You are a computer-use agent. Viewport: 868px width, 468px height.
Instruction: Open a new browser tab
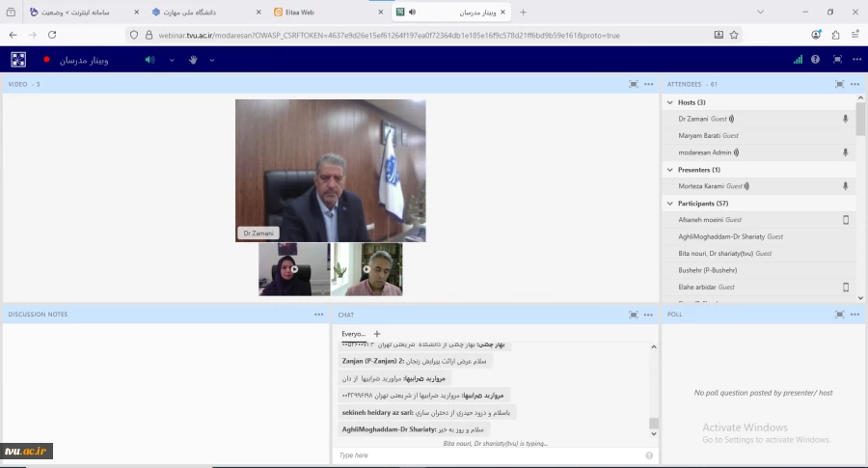tap(523, 12)
